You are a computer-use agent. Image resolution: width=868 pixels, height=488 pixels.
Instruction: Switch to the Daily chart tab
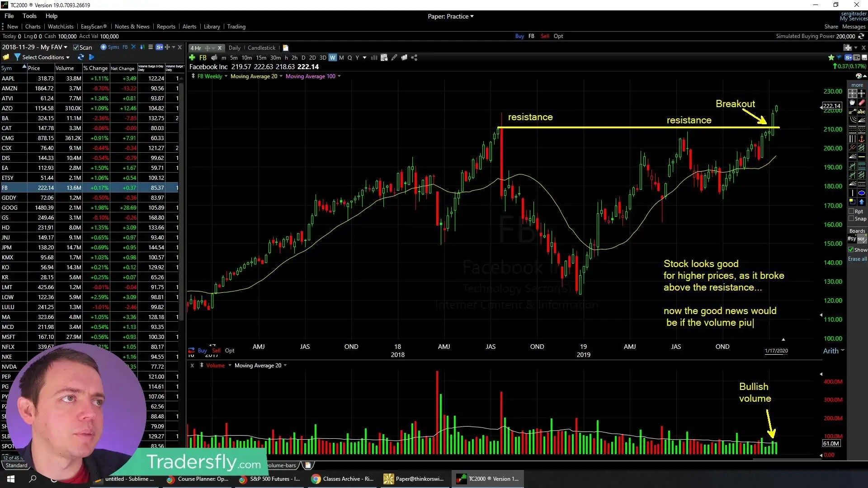click(234, 48)
